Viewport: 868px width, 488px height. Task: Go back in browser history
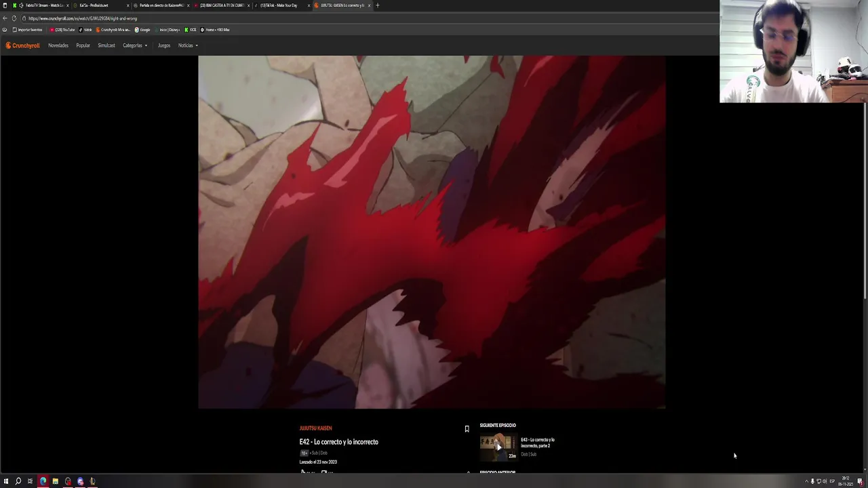[x=5, y=18]
